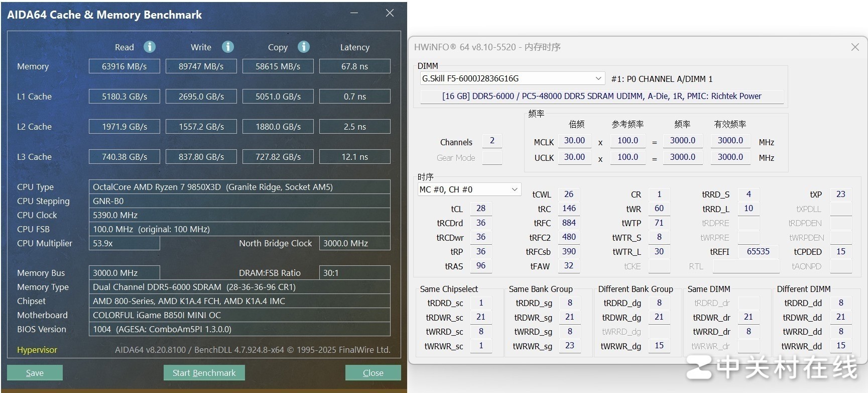Click the tRDWR_dg value 21

(659, 317)
